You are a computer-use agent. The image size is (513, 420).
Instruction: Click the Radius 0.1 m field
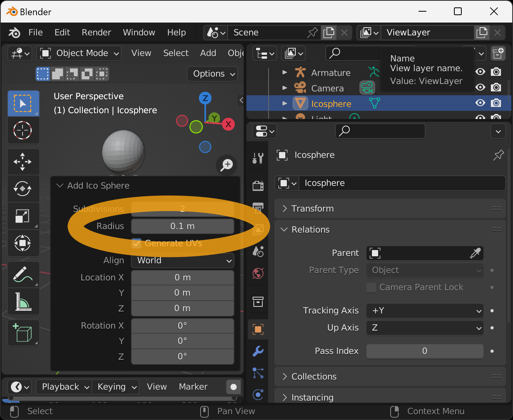pos(183,226)
